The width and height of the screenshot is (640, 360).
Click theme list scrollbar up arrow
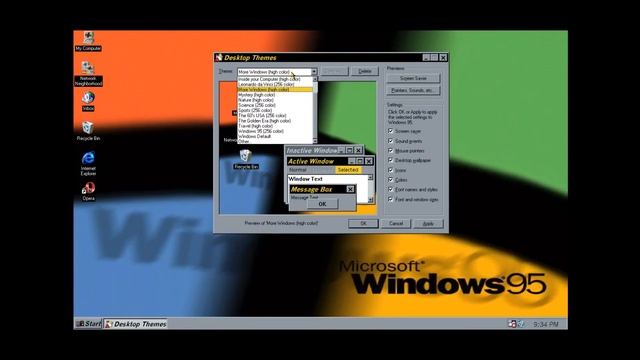tap(315, 79)
